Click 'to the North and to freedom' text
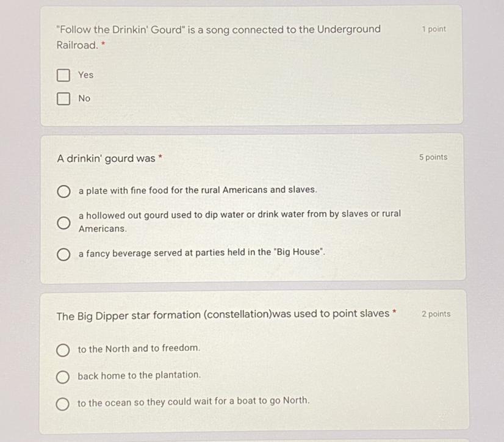The image size is (504, 442). (139, 349)
